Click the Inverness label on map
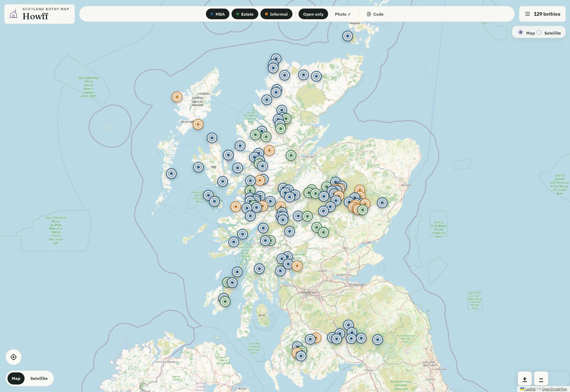The width and height of the screenshot is (570, 392). 309,157
